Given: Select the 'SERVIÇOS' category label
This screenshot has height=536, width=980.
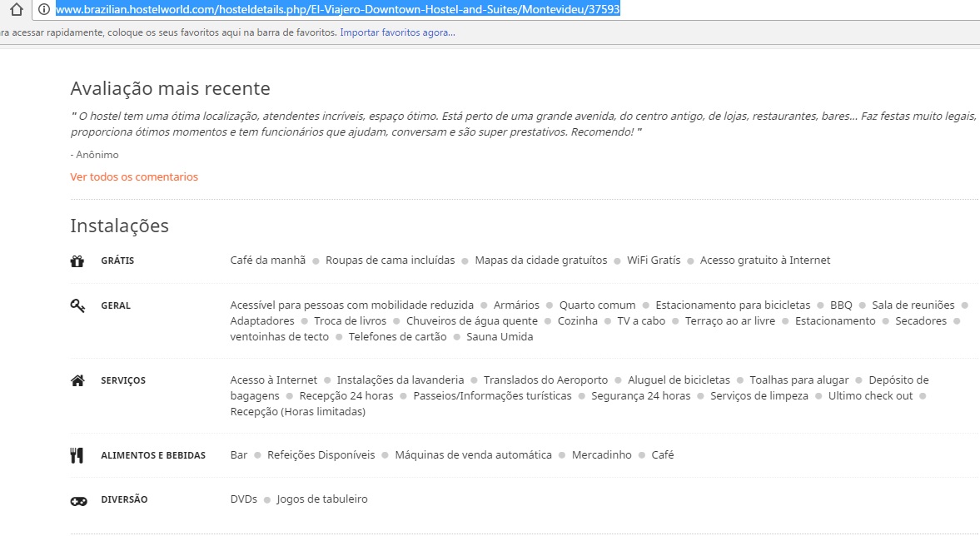Looking at the screenshot, I should pyautogui.click(x=123, y=380).
